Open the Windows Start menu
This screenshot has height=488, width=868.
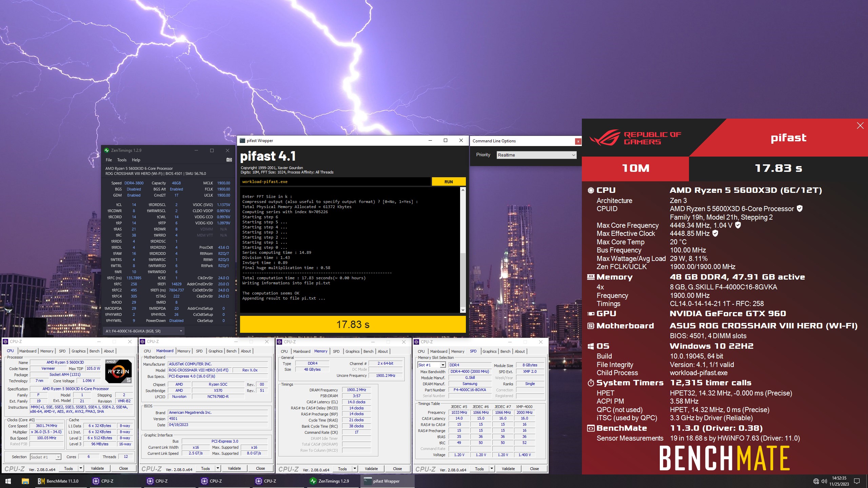point(8,481)
